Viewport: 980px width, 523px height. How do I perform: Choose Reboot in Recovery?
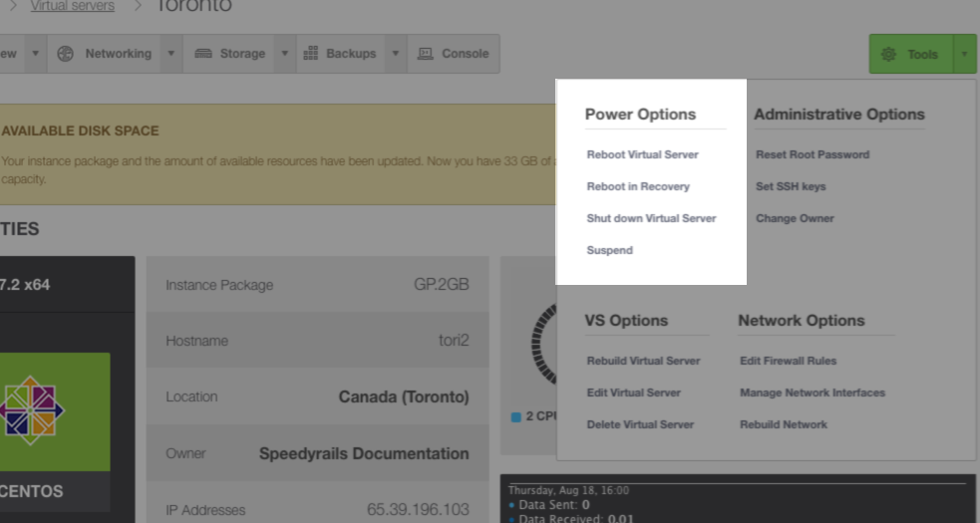coord(638,187)
